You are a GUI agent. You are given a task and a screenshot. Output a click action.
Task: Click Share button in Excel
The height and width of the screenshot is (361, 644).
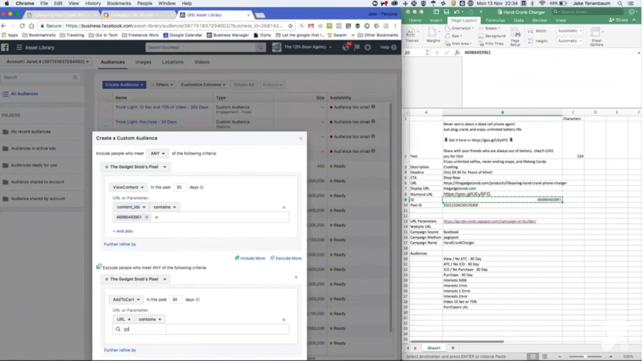point(619,19)
